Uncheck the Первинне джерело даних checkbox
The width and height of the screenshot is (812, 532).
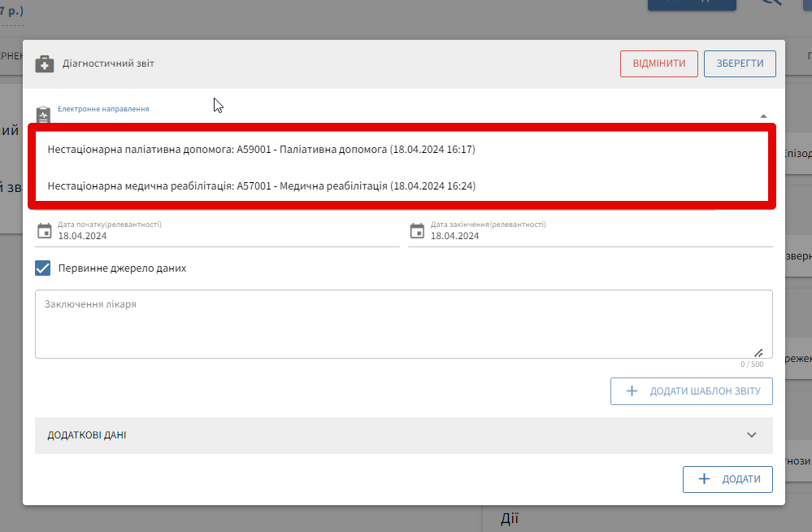point(43,268)
